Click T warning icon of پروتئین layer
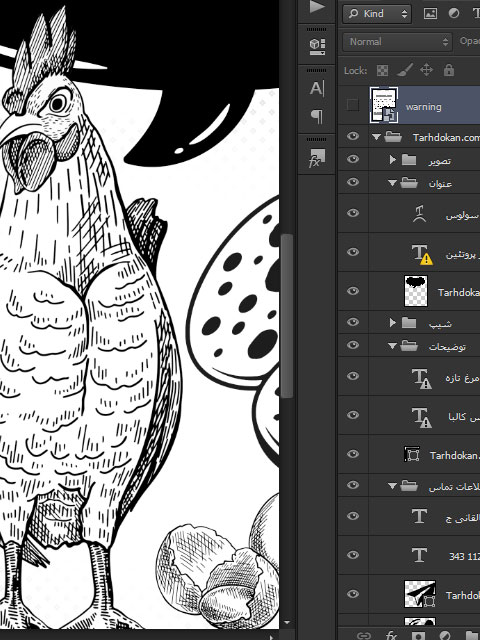 pyautogui.click(x=422, y=254)
